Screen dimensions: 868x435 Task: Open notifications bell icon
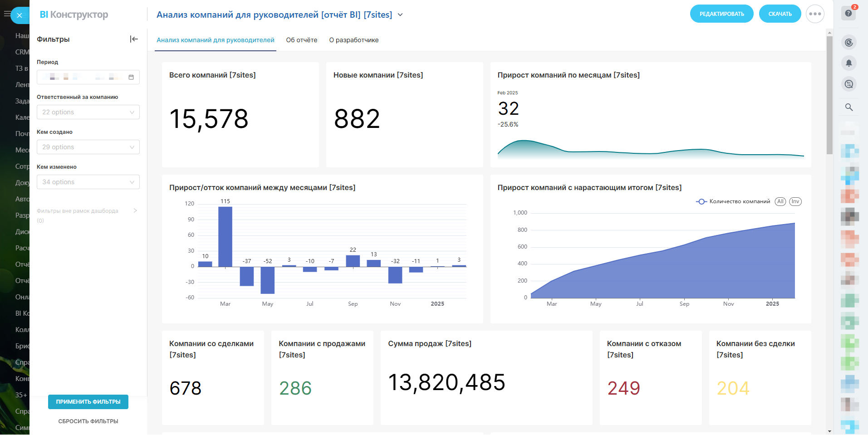click(x=849, y=63)
